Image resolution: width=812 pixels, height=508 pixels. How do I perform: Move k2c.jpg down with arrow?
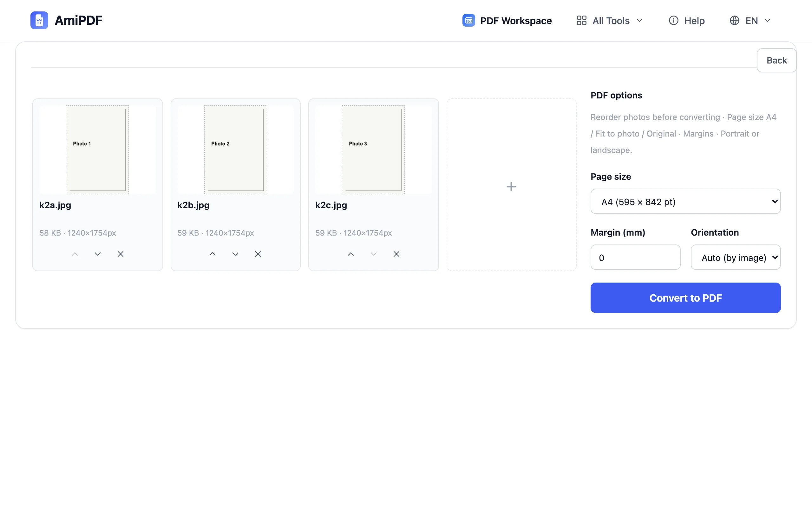click(373, 254)
